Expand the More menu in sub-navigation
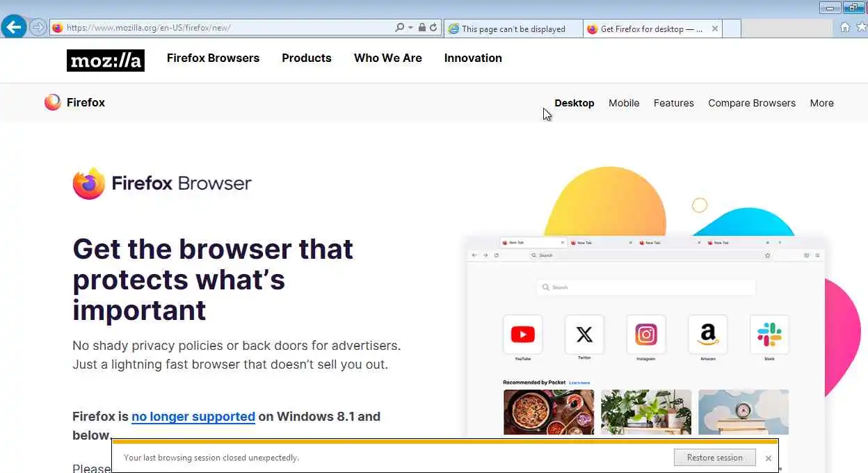 (821, 103)
